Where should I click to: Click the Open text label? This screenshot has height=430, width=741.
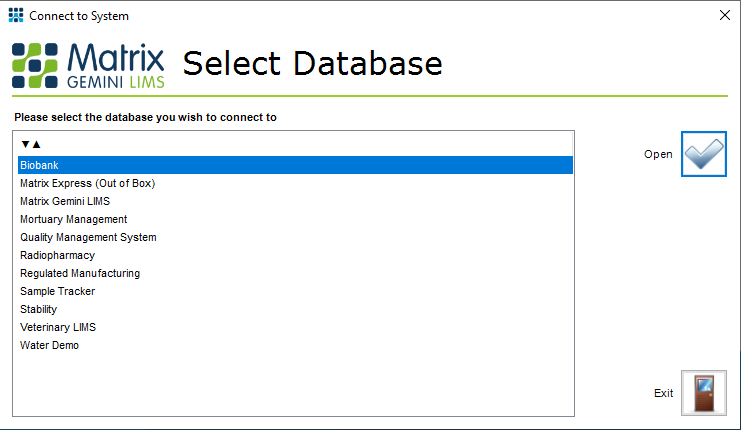point(658,154)
